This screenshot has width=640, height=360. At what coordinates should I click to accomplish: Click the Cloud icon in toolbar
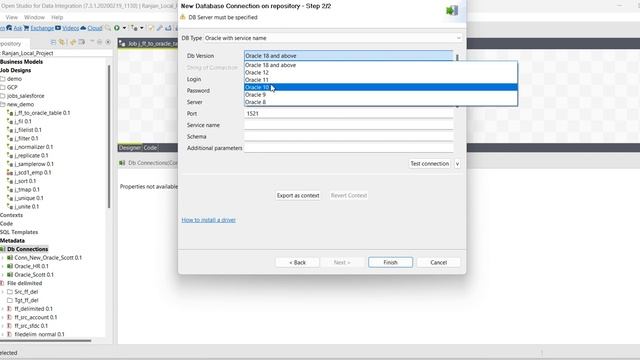(83, 28)
